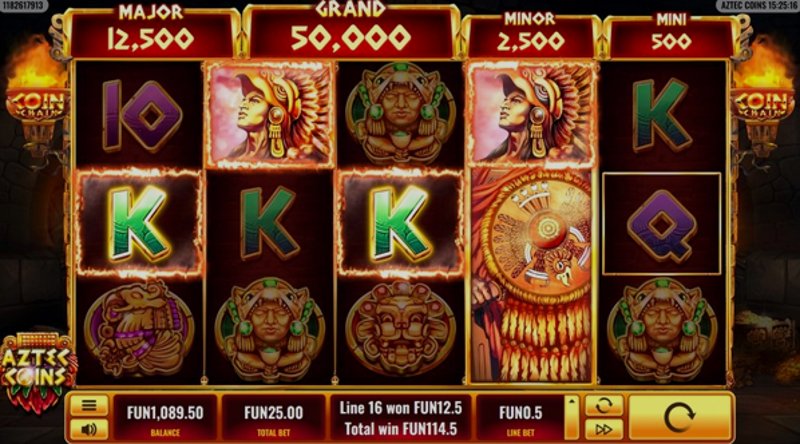Screen dimensions: 800x444
Task: Enable autoplay with circular arrows icon
Action: click(604, 406)
